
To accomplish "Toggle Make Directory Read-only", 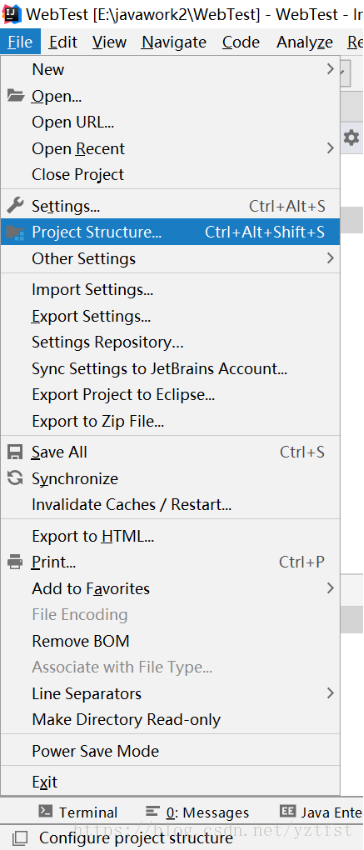I will (170, 720).
